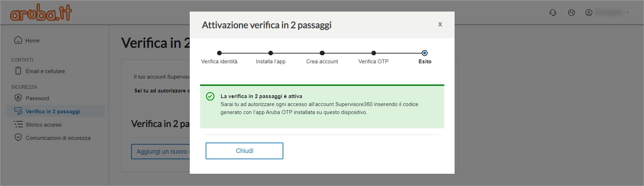Expand the account dropdown chevron

click(628, 13)
